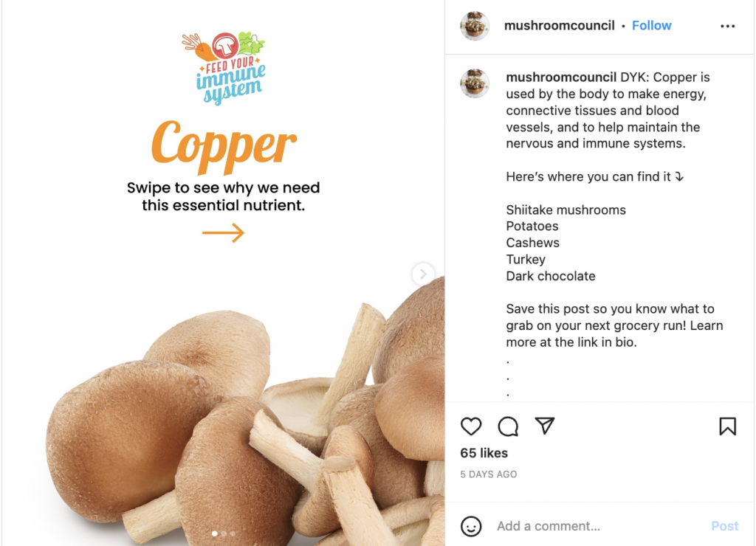Viewport: 756px width, 546px height.
Task: Open emoji picker smiley icon
Action: click(471, 526)
